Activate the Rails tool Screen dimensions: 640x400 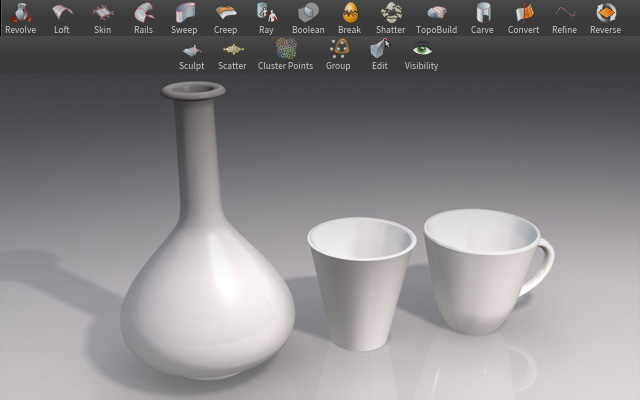point(144,18)
